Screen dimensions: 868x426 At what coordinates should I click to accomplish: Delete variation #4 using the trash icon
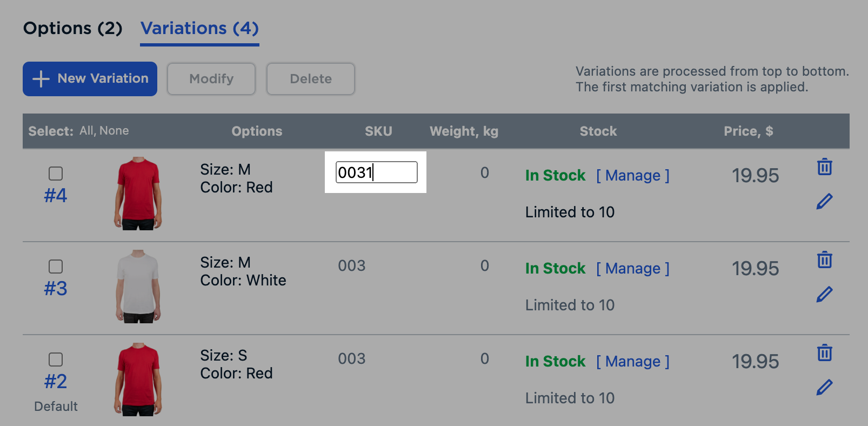pos(825,167)
